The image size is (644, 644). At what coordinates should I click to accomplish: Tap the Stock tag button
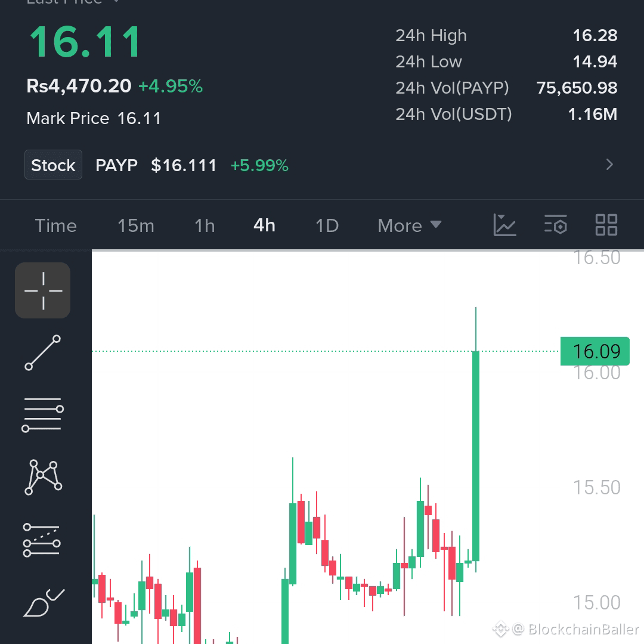pyautogui.click(x=54, y=165)
